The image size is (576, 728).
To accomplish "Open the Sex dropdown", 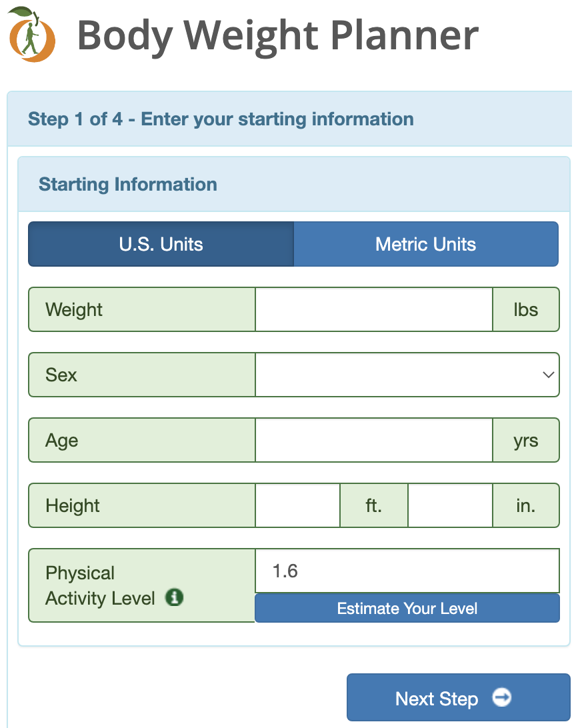I will 407,375.
